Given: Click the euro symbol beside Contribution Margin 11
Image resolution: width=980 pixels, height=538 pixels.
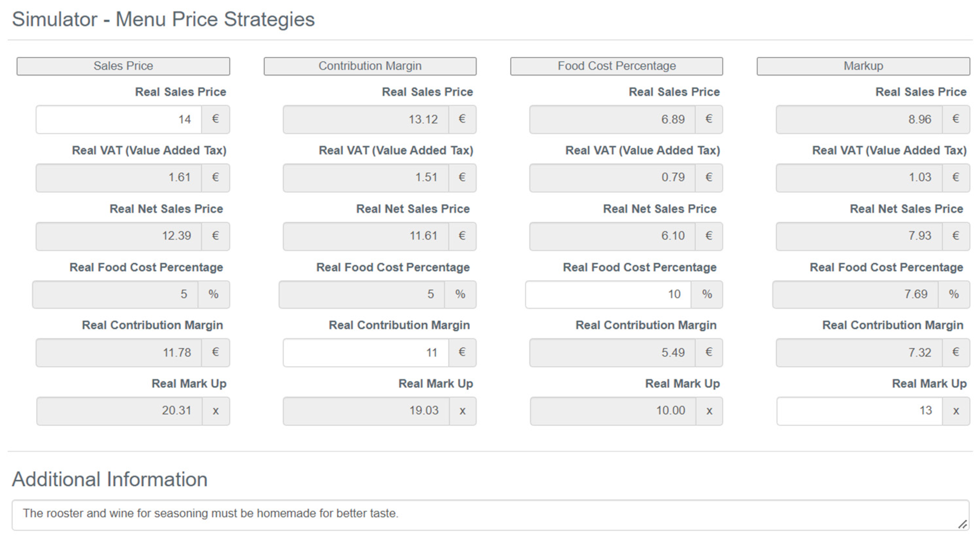Looking at the screenshot, I should click(x=462, y=353).
